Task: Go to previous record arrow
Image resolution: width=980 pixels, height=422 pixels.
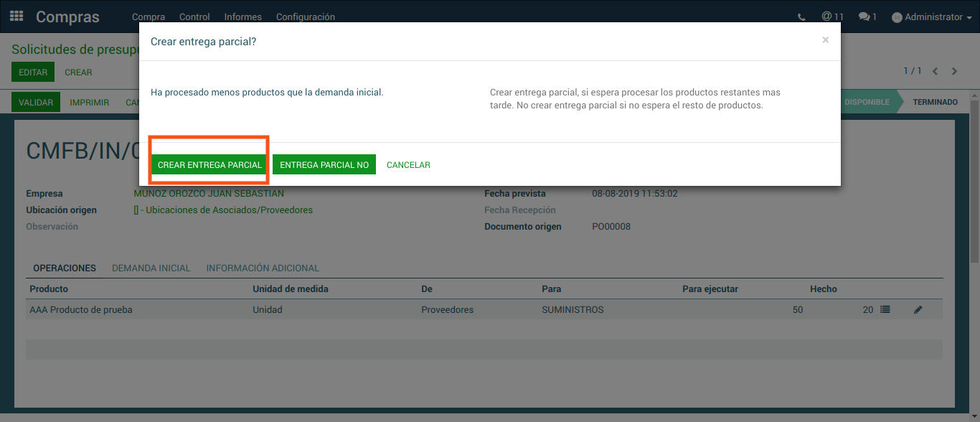Action: click(936, 71)
